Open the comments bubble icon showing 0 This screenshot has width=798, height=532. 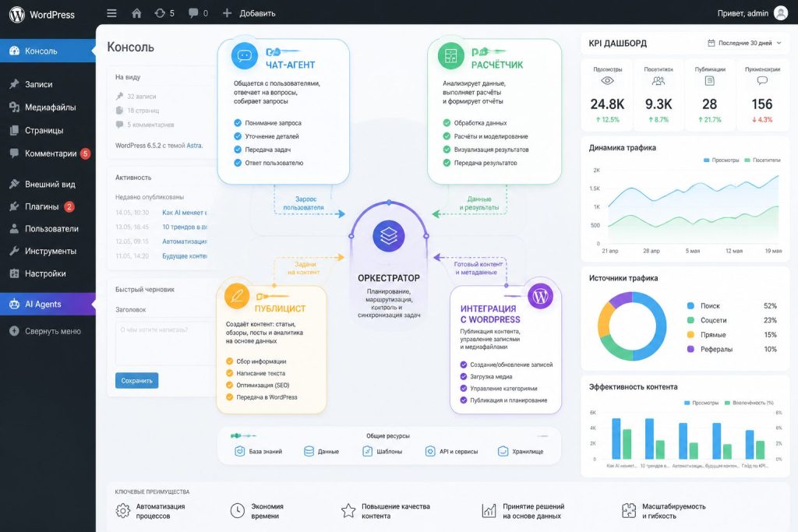tap(193, 13)
